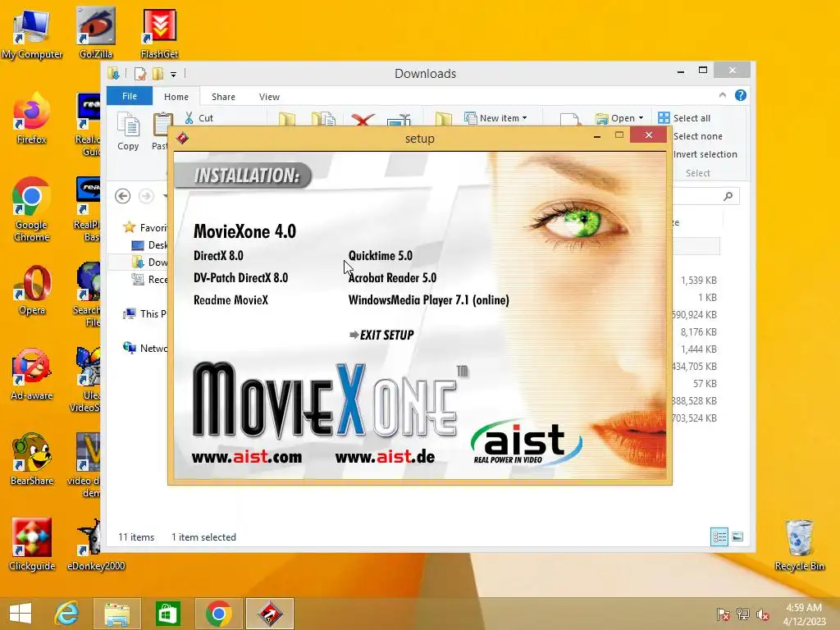840x630 pixels.
Task: Open New item dropdown in ribbon
Action: coord(495,118)
